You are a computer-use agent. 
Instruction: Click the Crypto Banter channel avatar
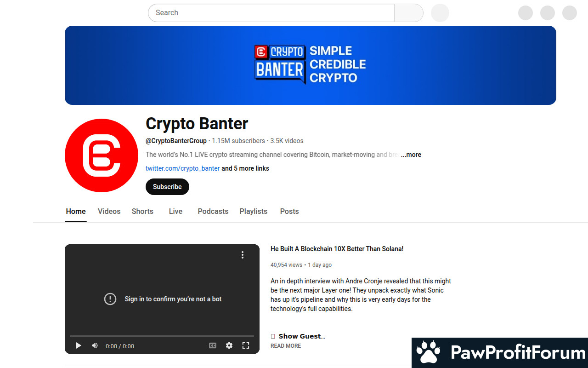click(x=102, y=155)
